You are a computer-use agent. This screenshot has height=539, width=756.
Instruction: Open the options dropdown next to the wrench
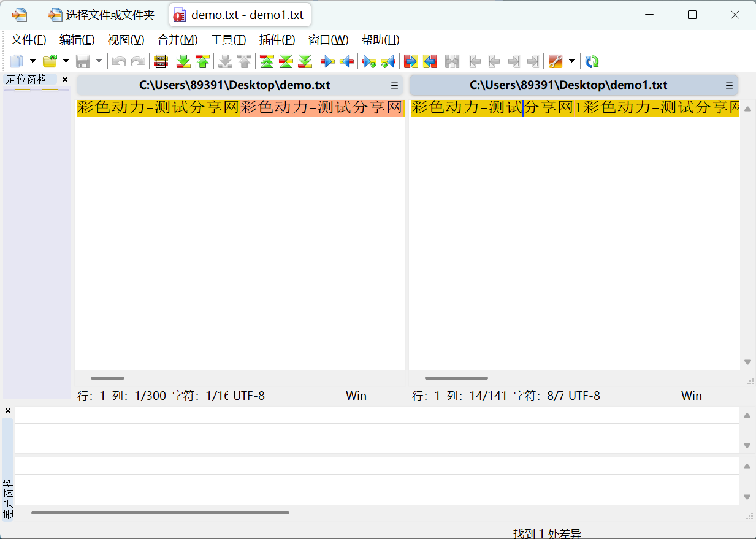[x=571, y=61]
